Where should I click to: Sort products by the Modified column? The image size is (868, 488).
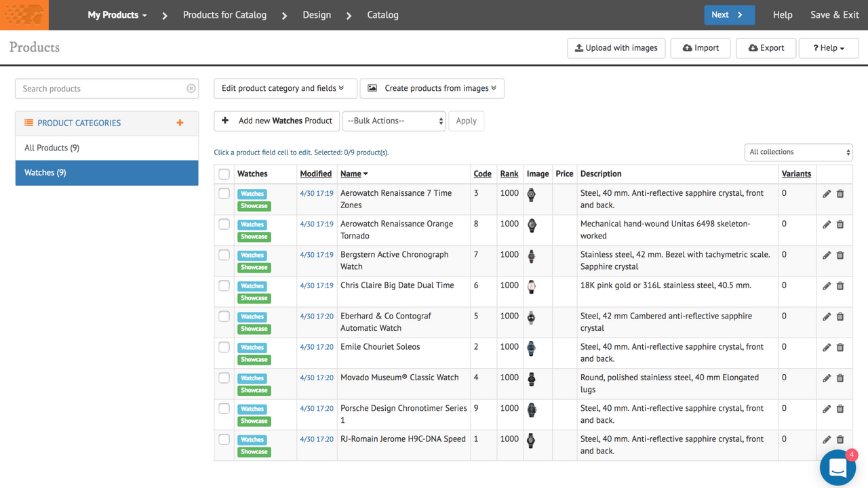(x=316, y=174)
